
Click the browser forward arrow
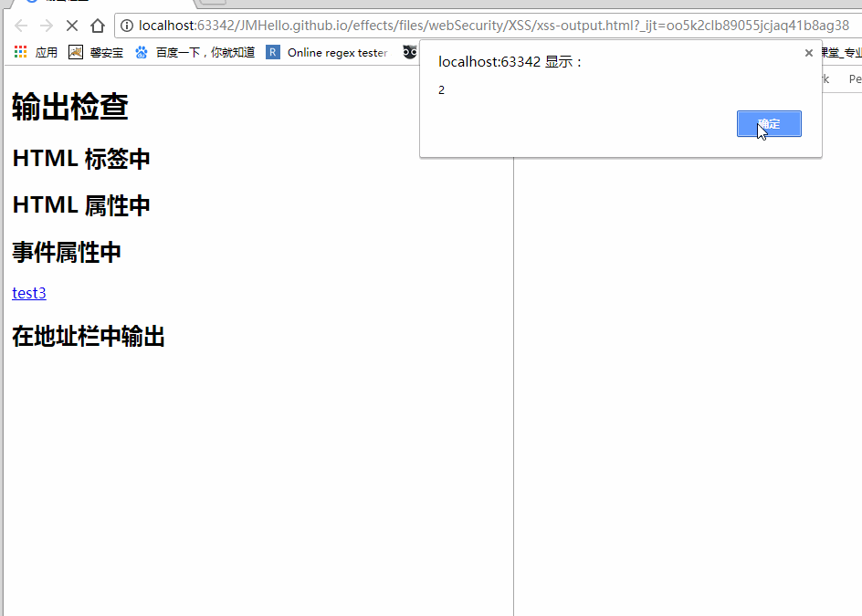pos(47,26)
